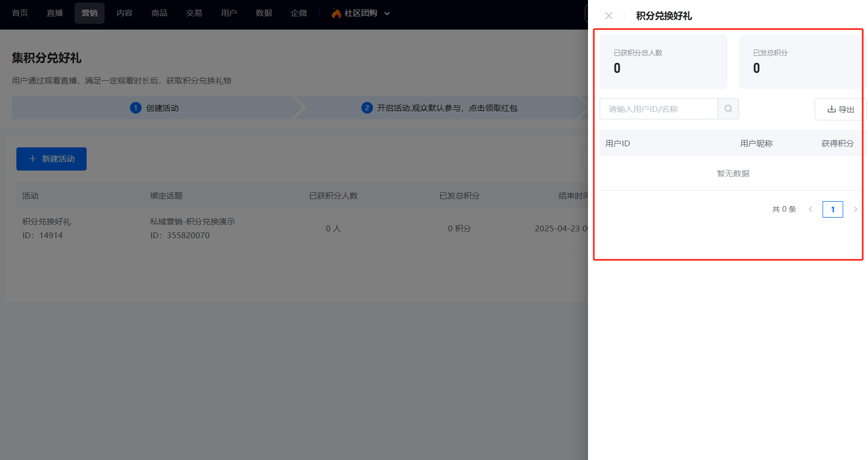The height and width of the screenshot is (460, 868).
Task: Click the 0 人 cell
Action: (x=333, y=229)
